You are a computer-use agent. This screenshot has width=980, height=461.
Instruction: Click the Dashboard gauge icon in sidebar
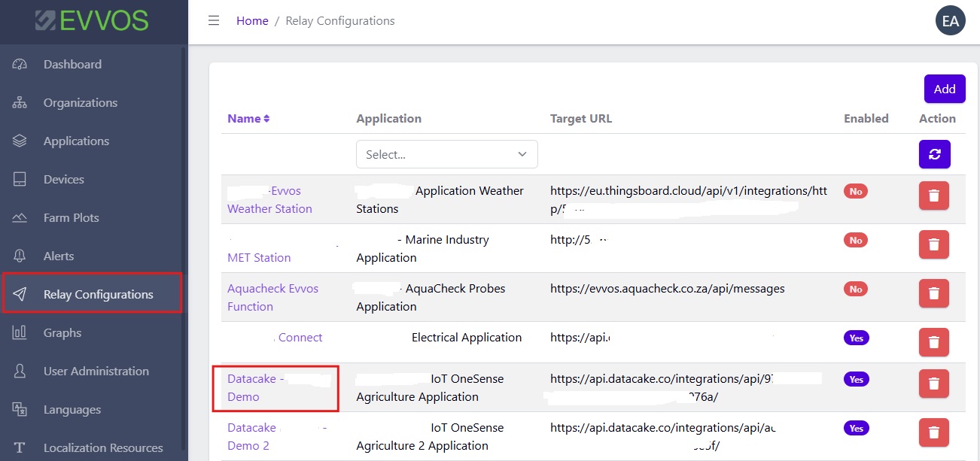20,65
